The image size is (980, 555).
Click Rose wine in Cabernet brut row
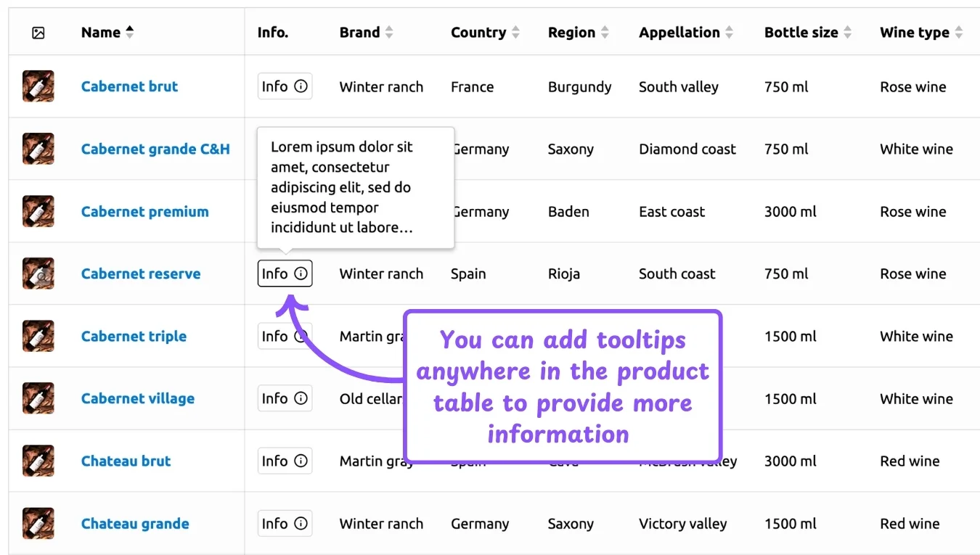click(912, 87)
